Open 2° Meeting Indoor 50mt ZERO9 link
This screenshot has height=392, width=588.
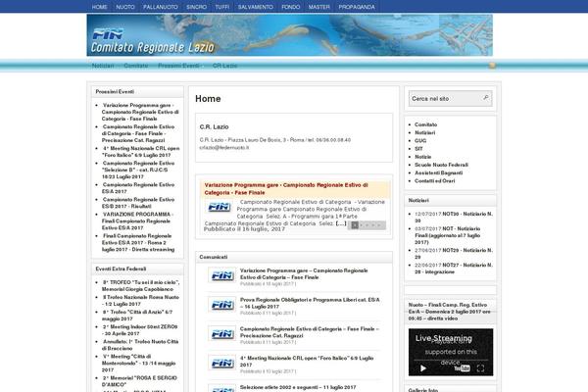pos(139,330)
